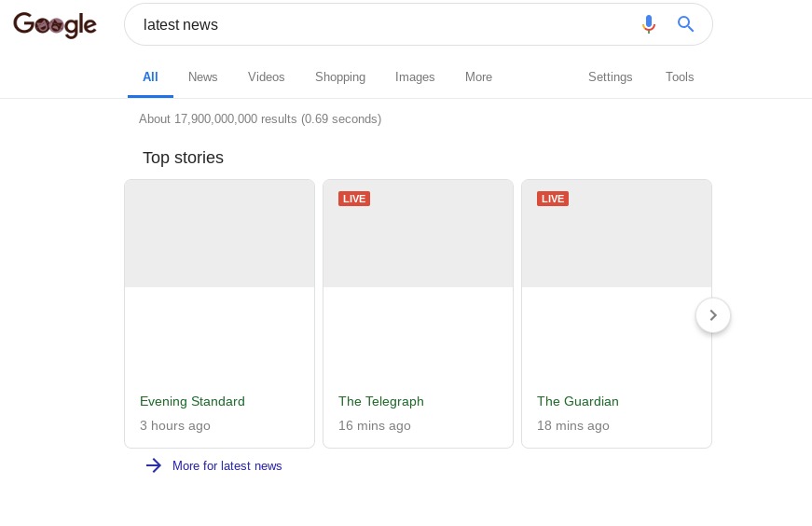Follow the "More for latest news" link
This screenshot has height=526, width=812.
point(227,465)
